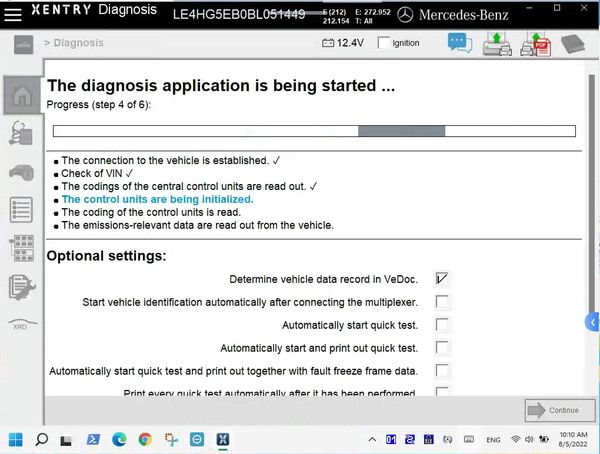Click the volume system tray icon
This screenshot has height=454, width=600.
coord(529,439)
